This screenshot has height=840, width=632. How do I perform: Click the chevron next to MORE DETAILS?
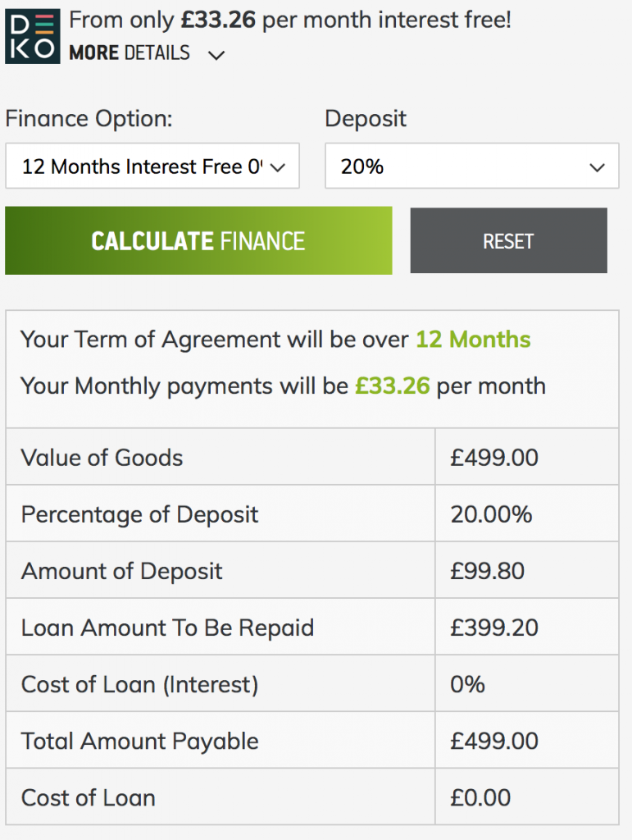215,54
